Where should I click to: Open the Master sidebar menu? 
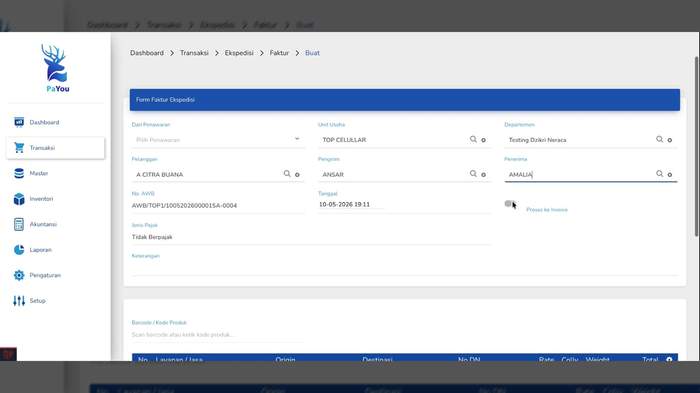click(x=38, y=173)
